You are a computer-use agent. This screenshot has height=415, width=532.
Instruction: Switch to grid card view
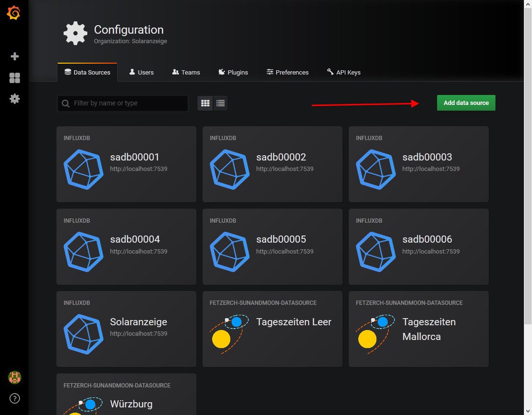[x=205, y=103]
